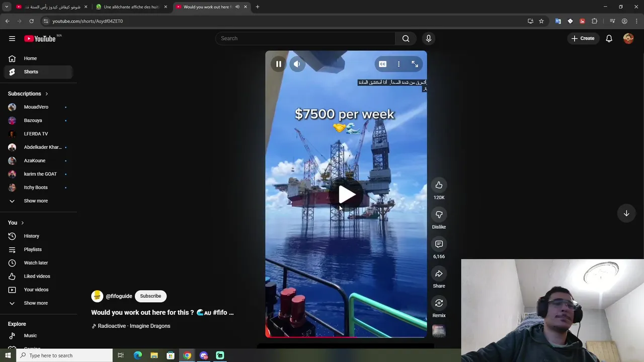Open the Windows Start menu
This screenshot has height=362, width=644.
8,355
